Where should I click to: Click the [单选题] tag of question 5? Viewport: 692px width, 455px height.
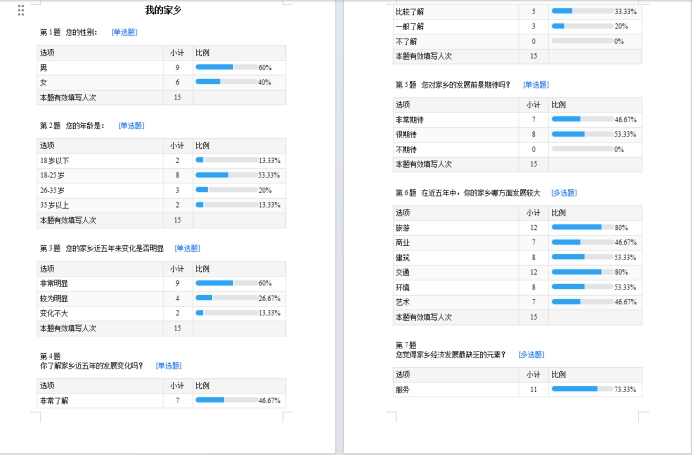click(536, 85)
